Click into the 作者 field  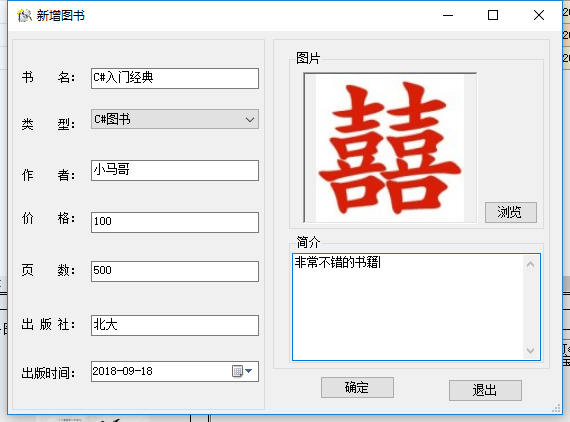(175, 170)
